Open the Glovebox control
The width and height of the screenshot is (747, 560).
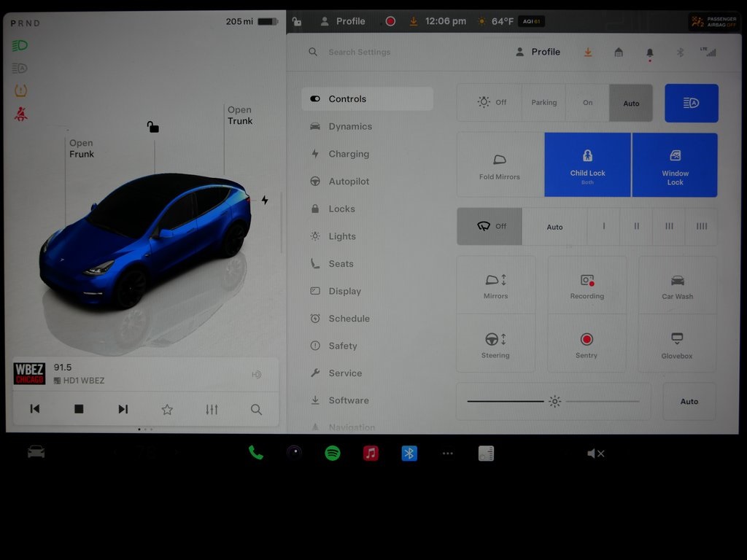(x=677, y=343)
